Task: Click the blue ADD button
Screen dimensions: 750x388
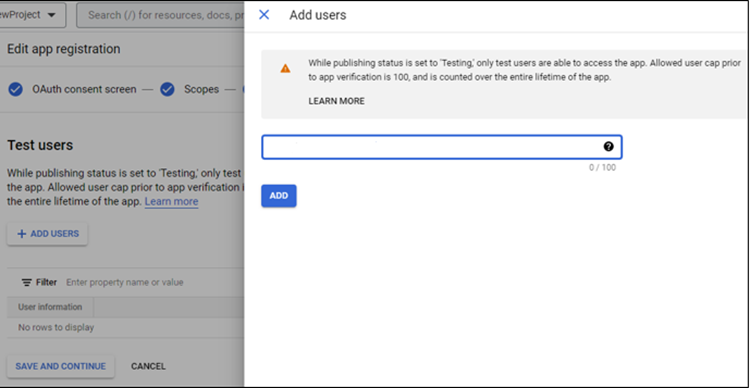Action: [279, 196]
